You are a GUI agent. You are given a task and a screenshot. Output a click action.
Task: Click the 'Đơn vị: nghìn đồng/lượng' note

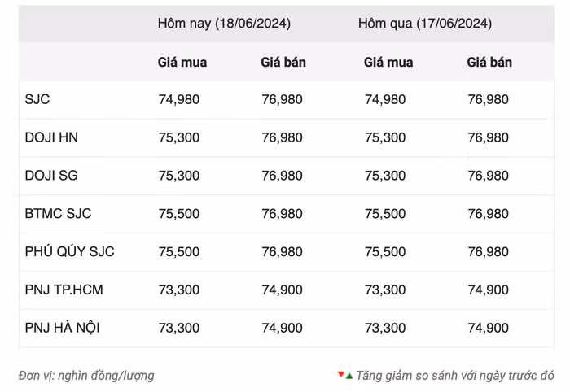tap(86, 376)
